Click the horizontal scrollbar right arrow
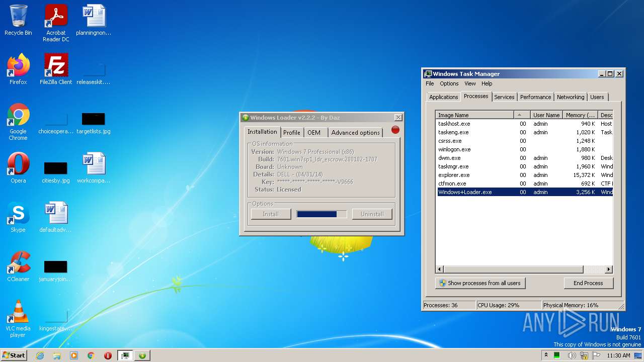Viewport: 644px width, 362px height. [x=608, y=269]
